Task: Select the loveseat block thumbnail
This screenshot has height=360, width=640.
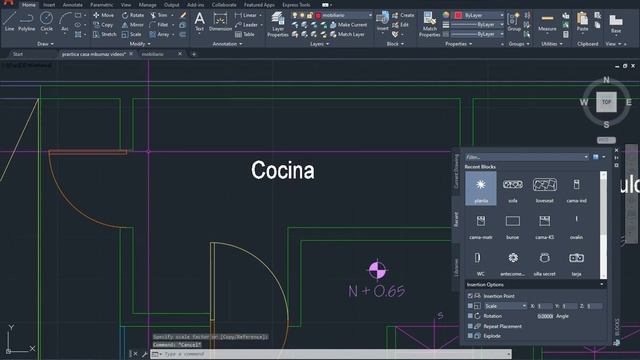Action: [544, 188]
